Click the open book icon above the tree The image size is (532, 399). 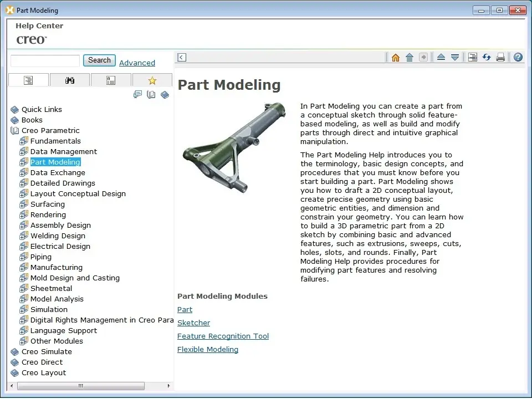[151, 94]
